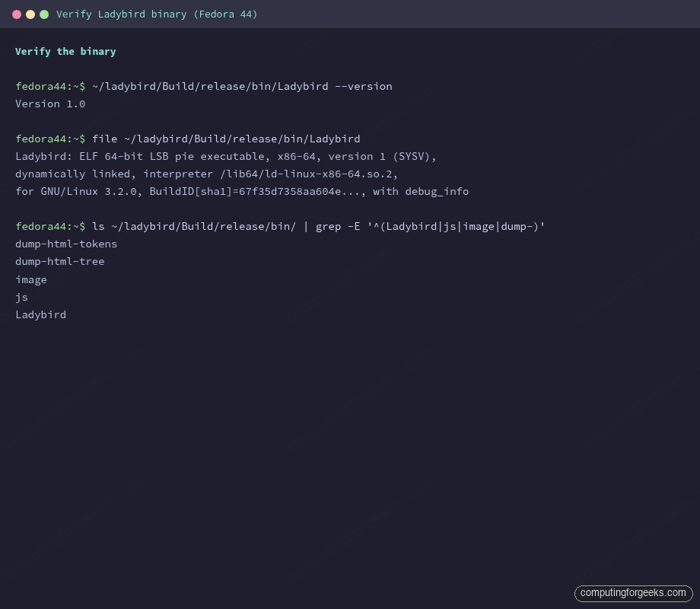The image size is (700, 609).
Task: Click the 'image' output entry
Action: [31, 279]
